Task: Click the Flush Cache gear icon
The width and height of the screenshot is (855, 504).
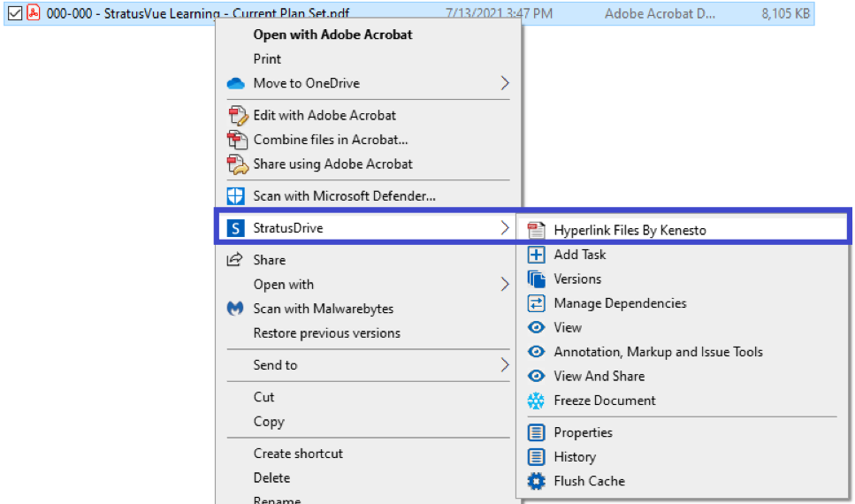Action: tap(536, 481)
